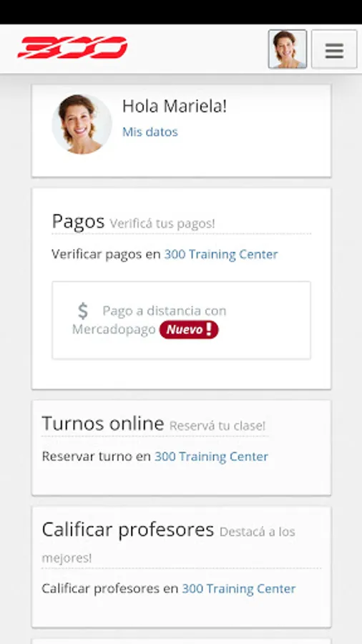Click Reservá tu clase! subtitle text

pyautogui.click(x=217, y=426)
